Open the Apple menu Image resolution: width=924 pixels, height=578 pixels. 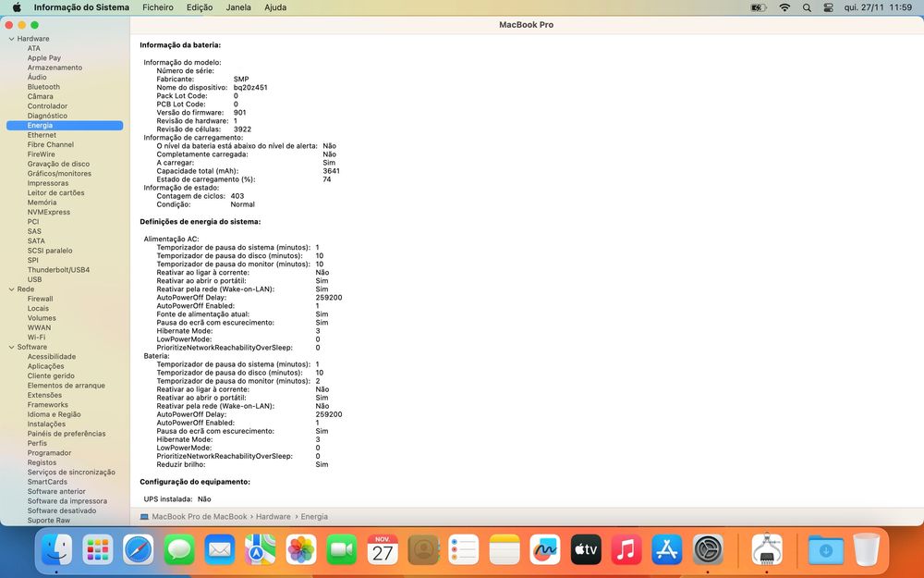(x=17, y=7)
